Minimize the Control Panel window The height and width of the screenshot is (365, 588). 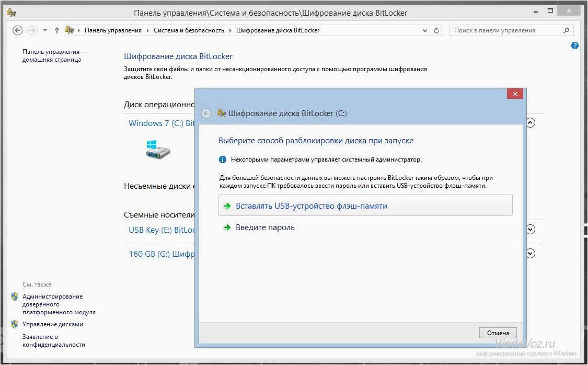pyautogui.click(x=537, y=12)
